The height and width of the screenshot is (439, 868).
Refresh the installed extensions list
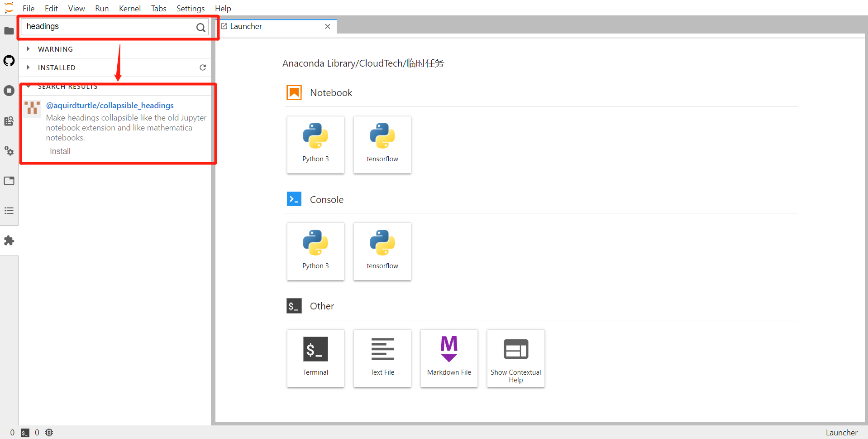click(x=203, y=68)
